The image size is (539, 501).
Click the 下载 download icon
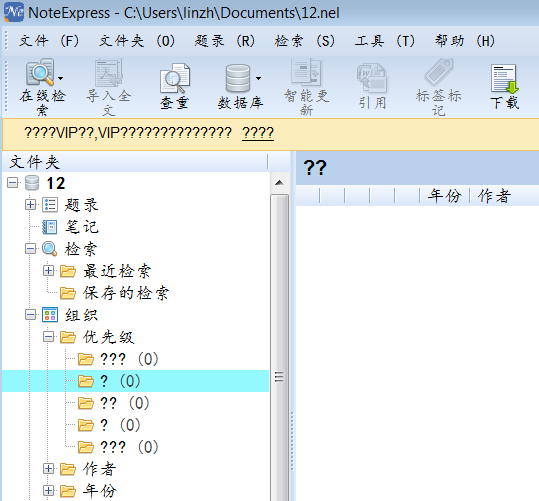coord(504,79)
